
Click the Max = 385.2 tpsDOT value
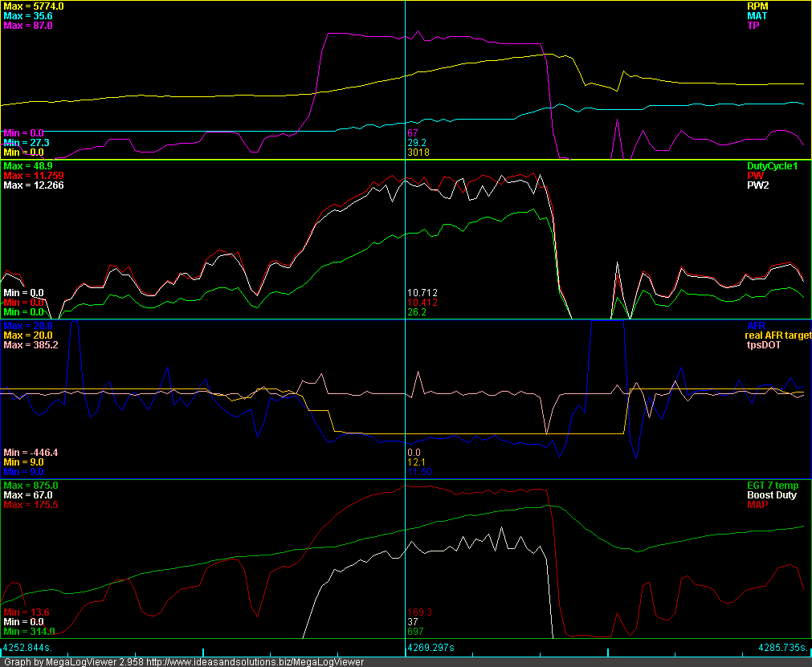tap(31, 344)
